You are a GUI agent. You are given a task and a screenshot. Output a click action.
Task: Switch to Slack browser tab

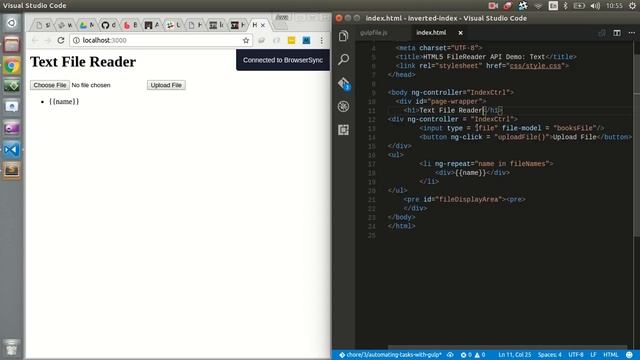[x=173, y=25]
